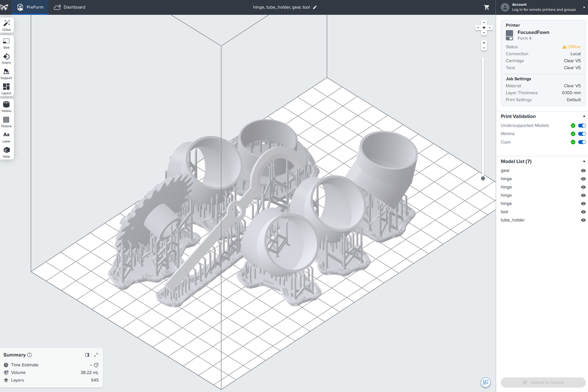
Task: Collapse the Print Validation section
Action: point(584,116)
